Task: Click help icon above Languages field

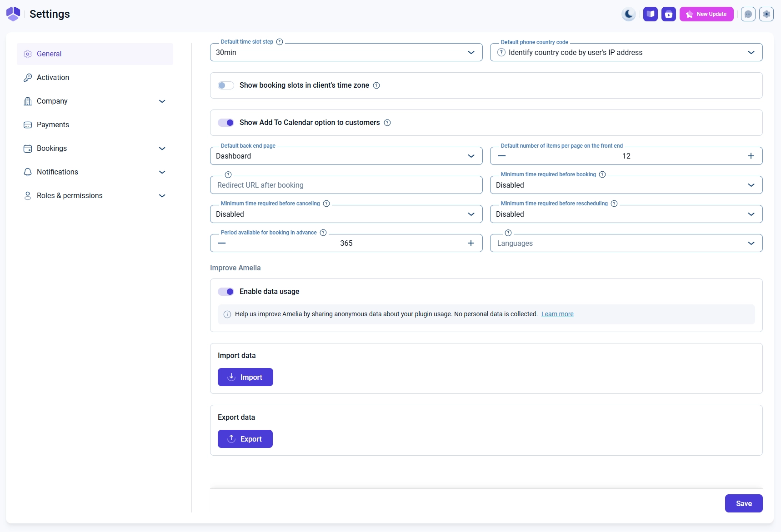Action: (508, 233)
